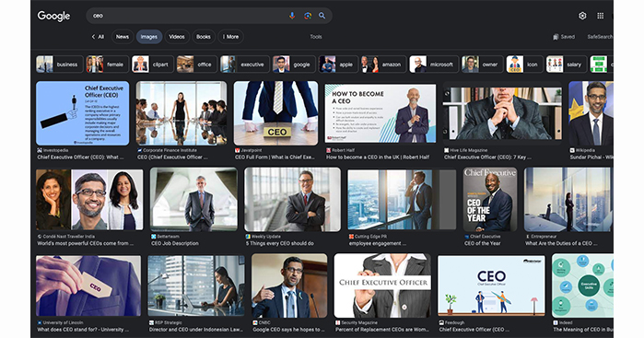Filter results by apple chip

tap(338, 64)
